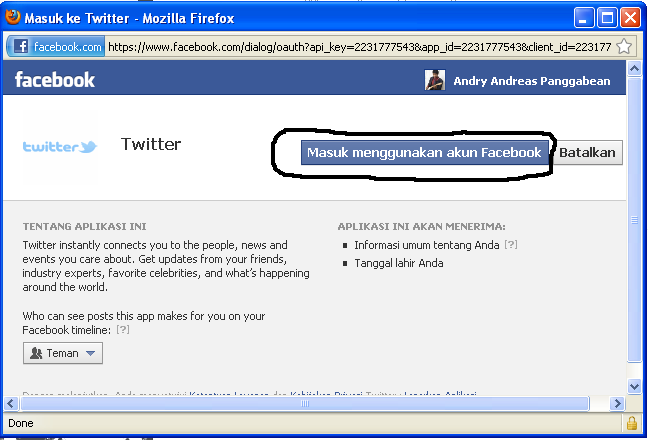The height and width of the screenshot is (440, 648).
Task: Click the horizontal scrollbar right arrow
Action: [617, 403]
